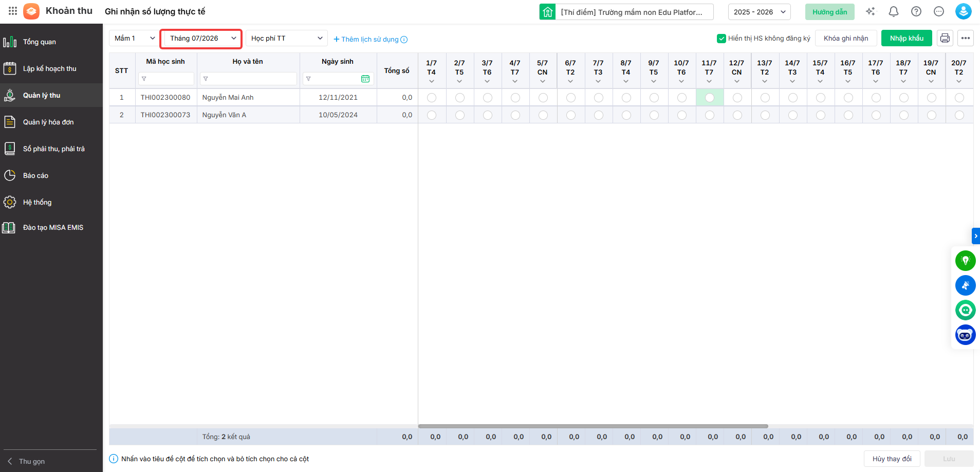Click the filter icon in Ngày sinh column
Screen dimensions: 980x472
308,79
